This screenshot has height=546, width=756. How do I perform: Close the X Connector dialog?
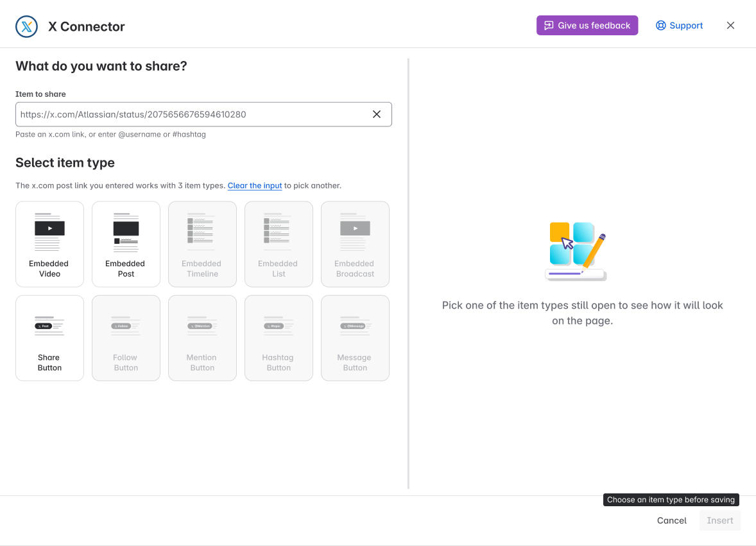730,26
